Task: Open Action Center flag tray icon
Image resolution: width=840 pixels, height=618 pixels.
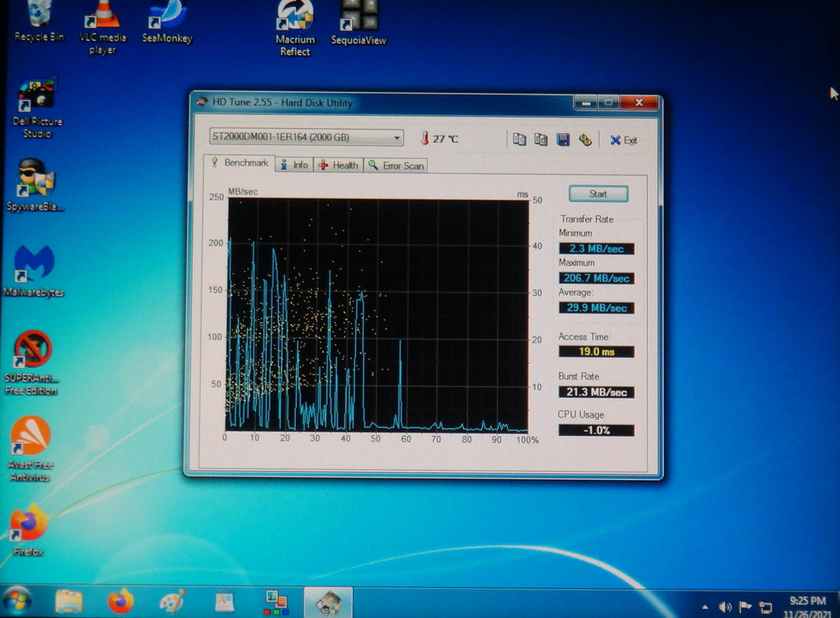Action: (x=744, y=607)
